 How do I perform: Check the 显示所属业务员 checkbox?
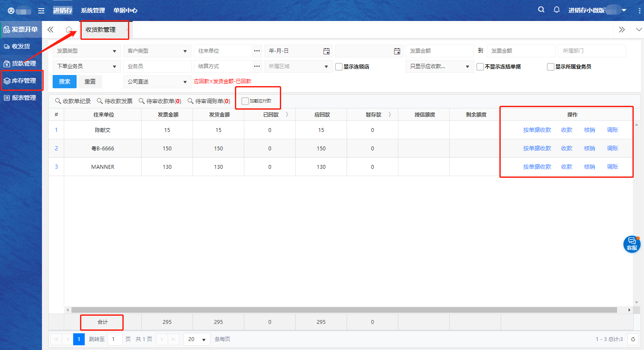coord(551,67)
